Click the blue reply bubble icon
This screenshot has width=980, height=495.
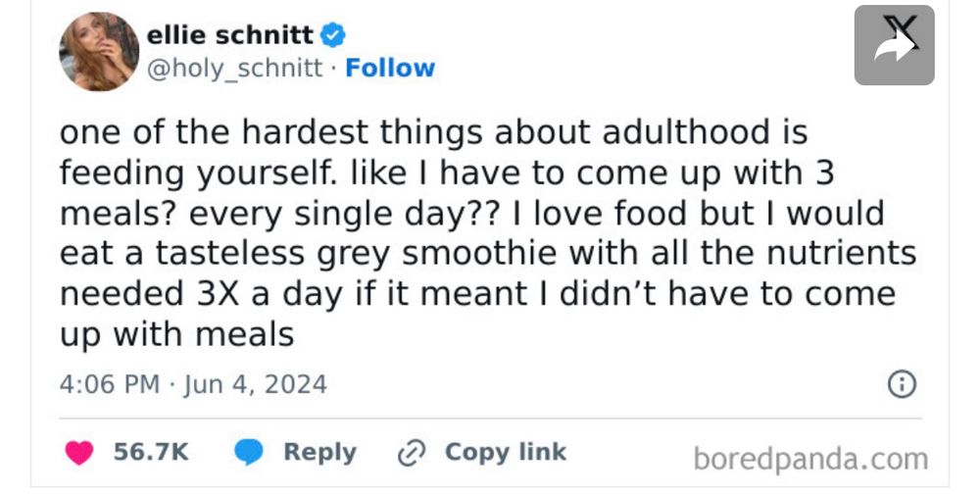[250, 453]
